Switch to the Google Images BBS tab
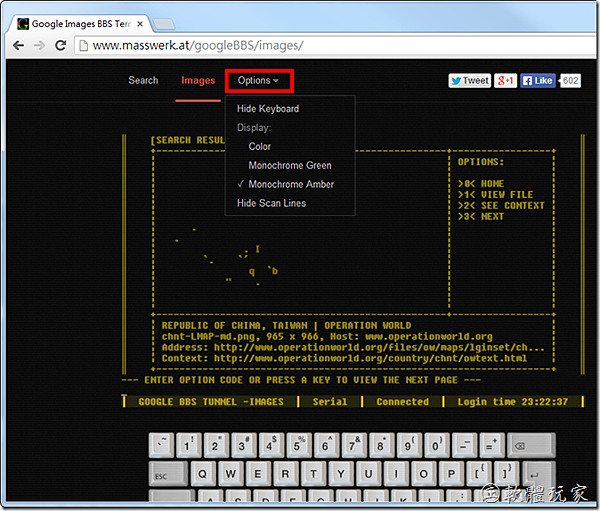 pyautogui.click(x=81, y=24)
